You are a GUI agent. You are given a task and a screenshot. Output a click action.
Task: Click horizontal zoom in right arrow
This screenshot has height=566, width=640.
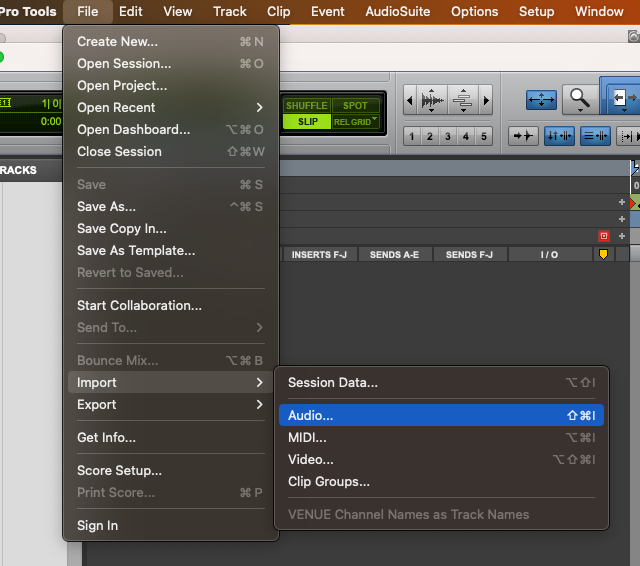[486, 100]
